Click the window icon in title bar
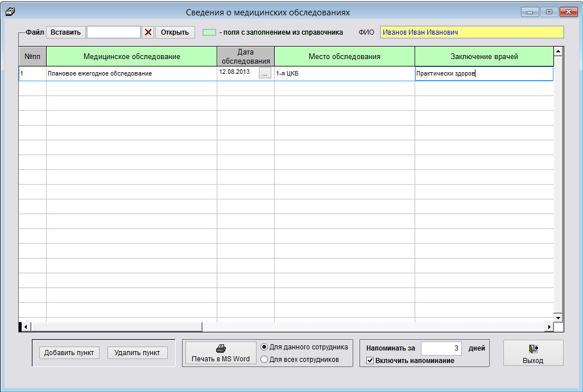This screenshot has height=392, width=583. click(x=9, y=11)
